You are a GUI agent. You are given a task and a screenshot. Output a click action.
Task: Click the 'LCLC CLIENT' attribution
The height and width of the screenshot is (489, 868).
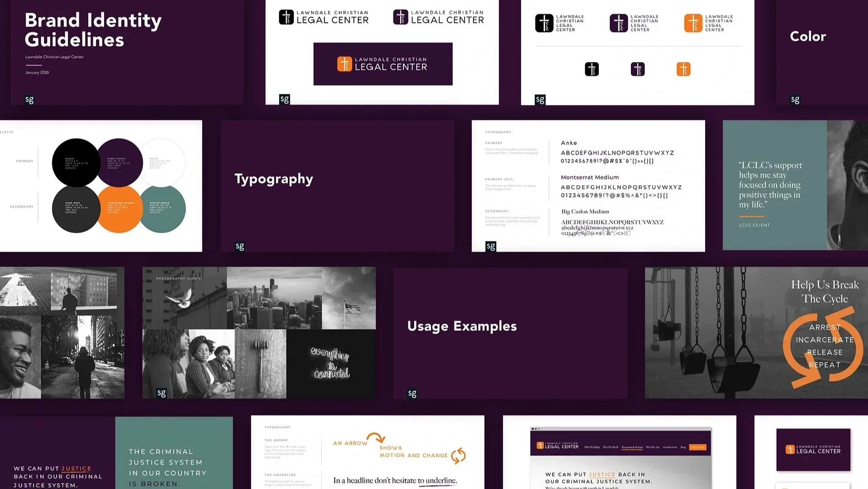[754, 225]
